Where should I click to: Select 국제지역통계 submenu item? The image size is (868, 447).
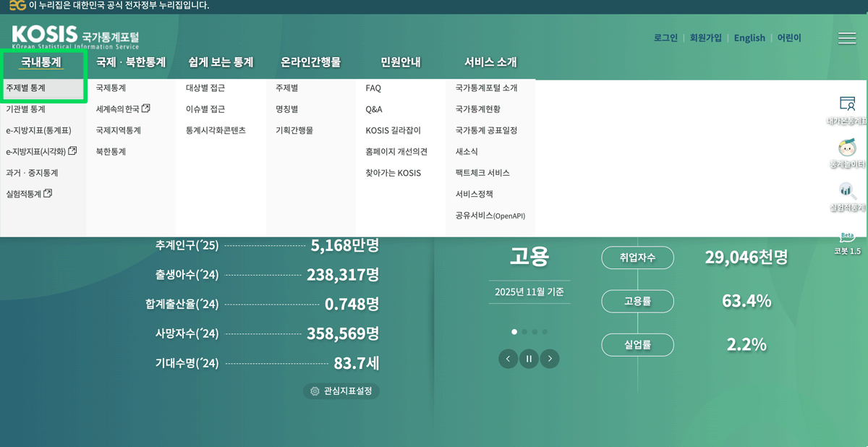pos(119,131)
